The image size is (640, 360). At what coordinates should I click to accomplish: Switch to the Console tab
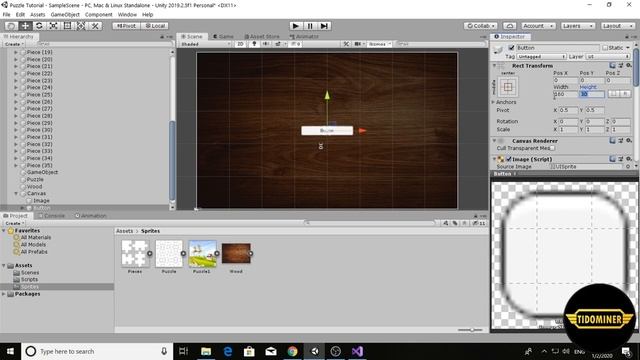point(51,216)
